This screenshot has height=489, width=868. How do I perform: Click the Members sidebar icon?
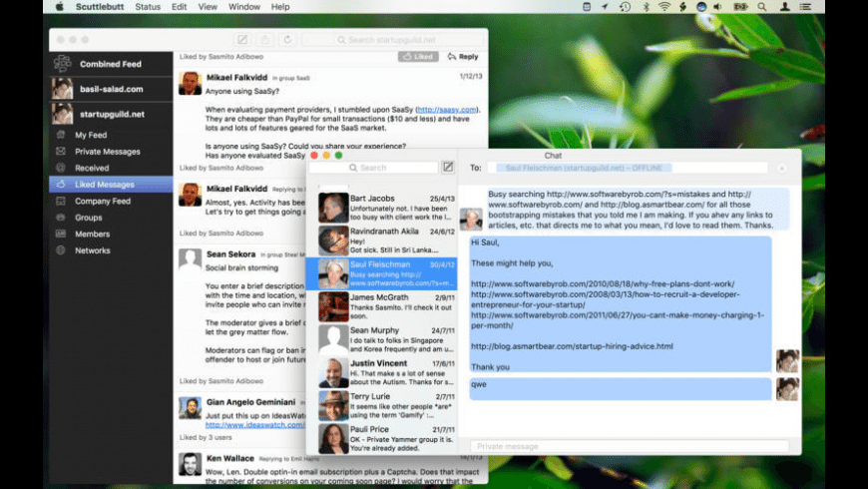point(61,234)
